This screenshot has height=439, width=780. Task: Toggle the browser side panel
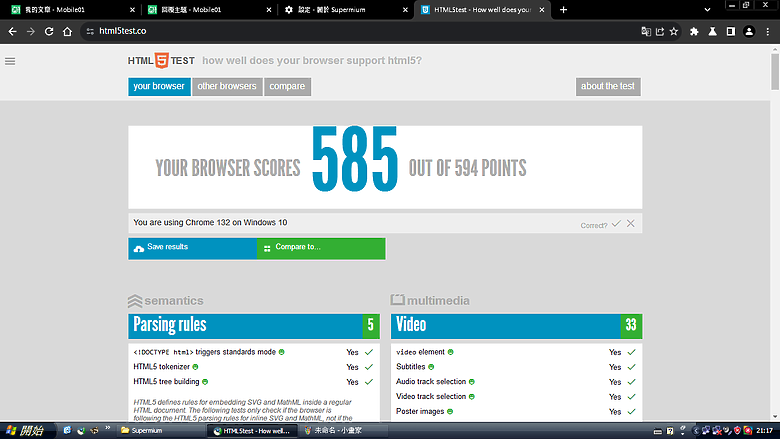[x=731, y=31]
